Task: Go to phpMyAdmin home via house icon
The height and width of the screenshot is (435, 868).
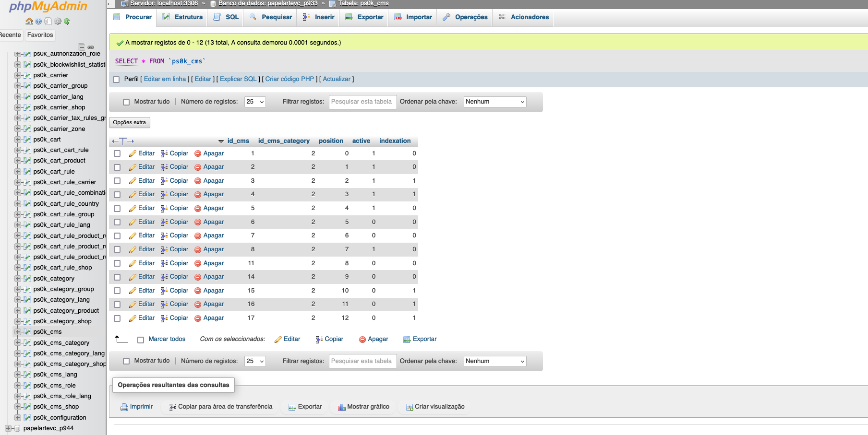Action: [x=29, y=21]
